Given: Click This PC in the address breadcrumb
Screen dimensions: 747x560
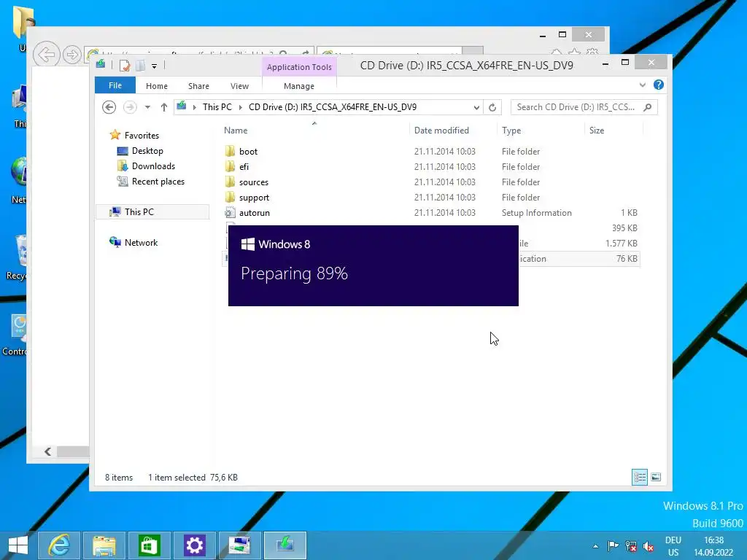Looking at the screenshot, I should (217, 107).
